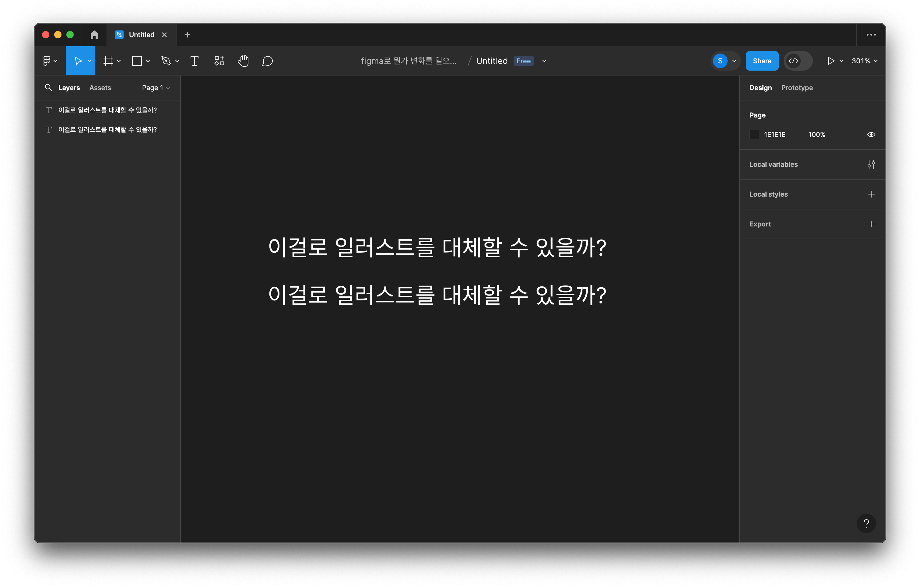Expand the Page 1 dropdown
920x588 pixels.
click(156, 88)
